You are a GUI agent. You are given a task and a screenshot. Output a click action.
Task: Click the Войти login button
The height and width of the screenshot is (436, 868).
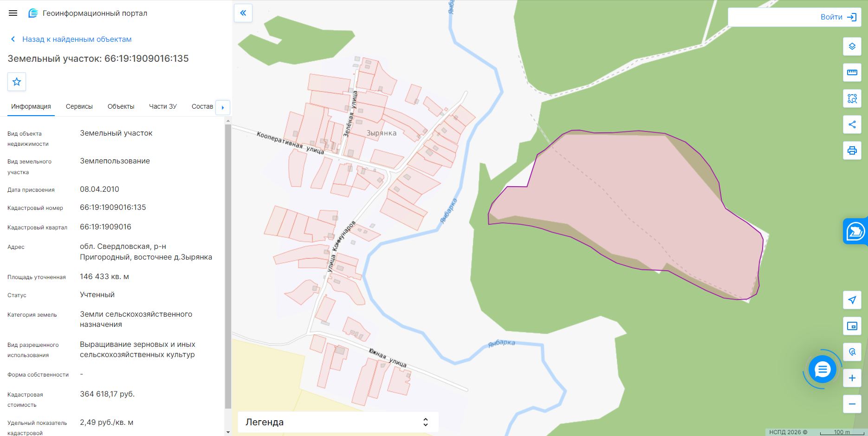click(838, 17)
